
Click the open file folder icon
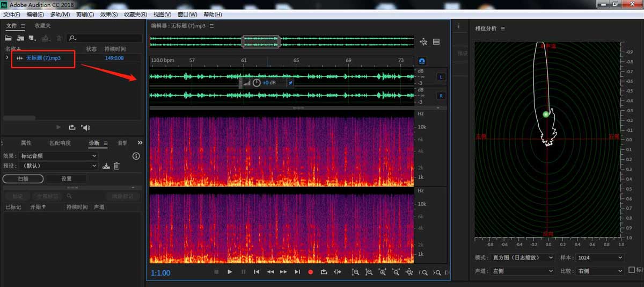(8, 38)
